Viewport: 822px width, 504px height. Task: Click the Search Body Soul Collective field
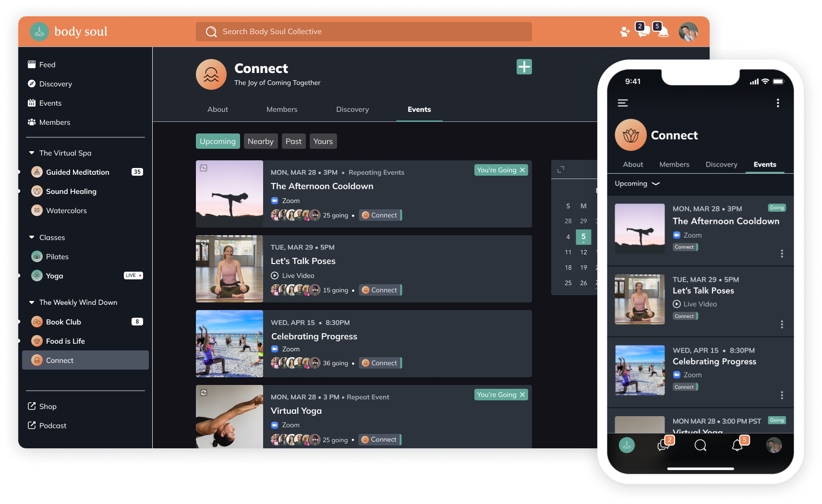(x=363, y=32)
